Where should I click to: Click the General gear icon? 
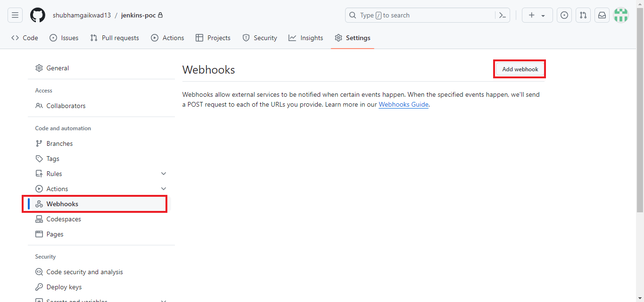point(39,68)
